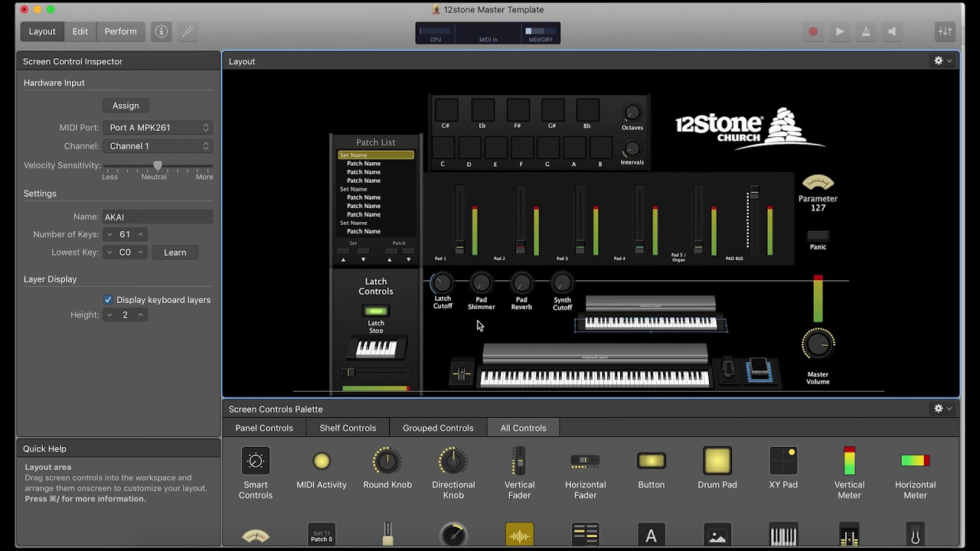Toggle the metronome in the toolbar
The width and height of the screenshot is (980, 551).
click(x=866, y=31)
